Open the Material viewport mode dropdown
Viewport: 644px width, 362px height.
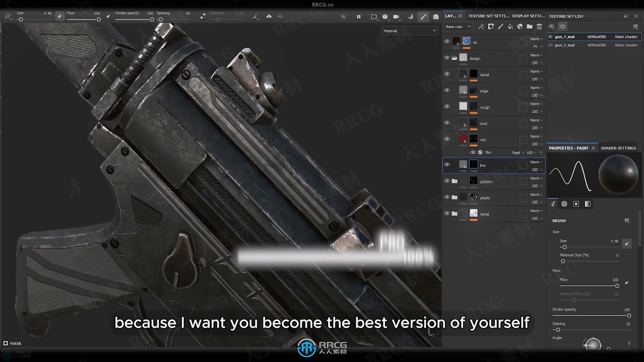pyautogui.click(x=410, y=31)
